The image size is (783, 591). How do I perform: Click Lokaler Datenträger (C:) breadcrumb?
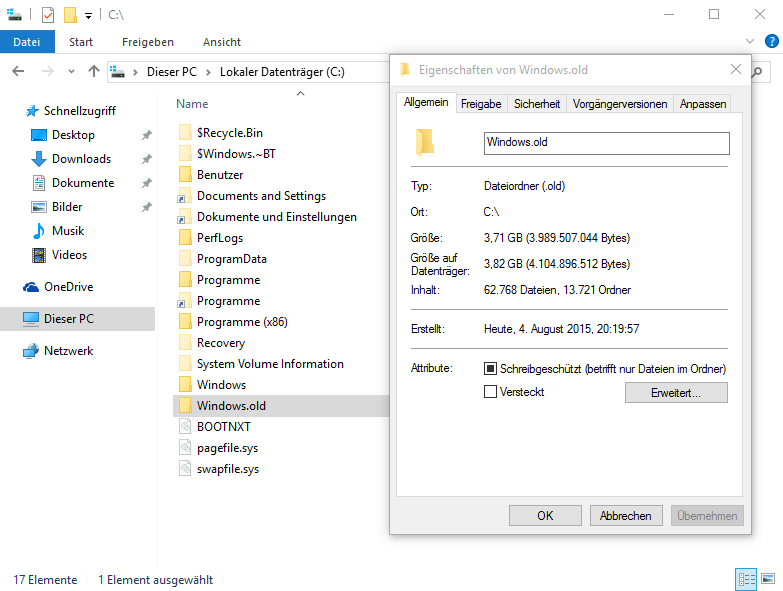(x=282, y=72)
